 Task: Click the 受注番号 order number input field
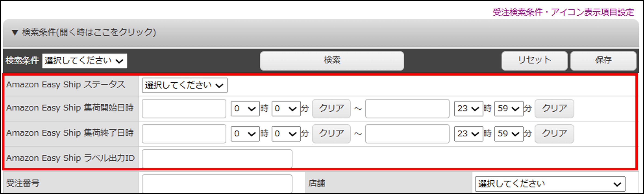[x=217, y=184]
